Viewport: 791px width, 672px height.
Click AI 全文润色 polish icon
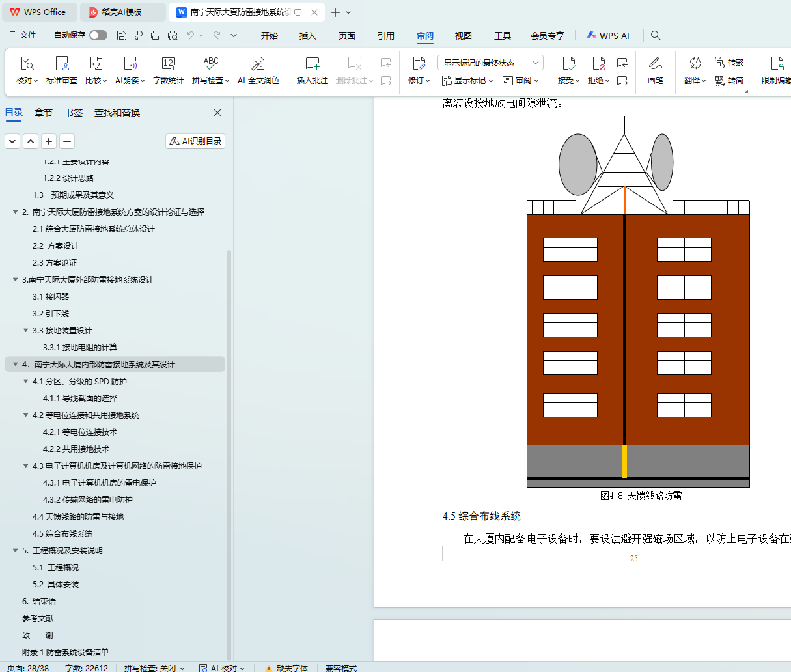coord(258,64)
